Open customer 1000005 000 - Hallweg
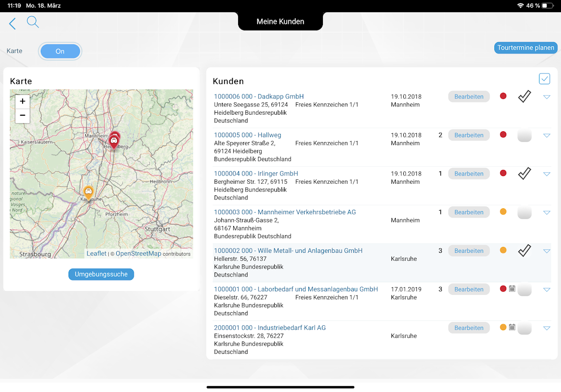This screenshot has width=561, height=392. click(247, 135)
